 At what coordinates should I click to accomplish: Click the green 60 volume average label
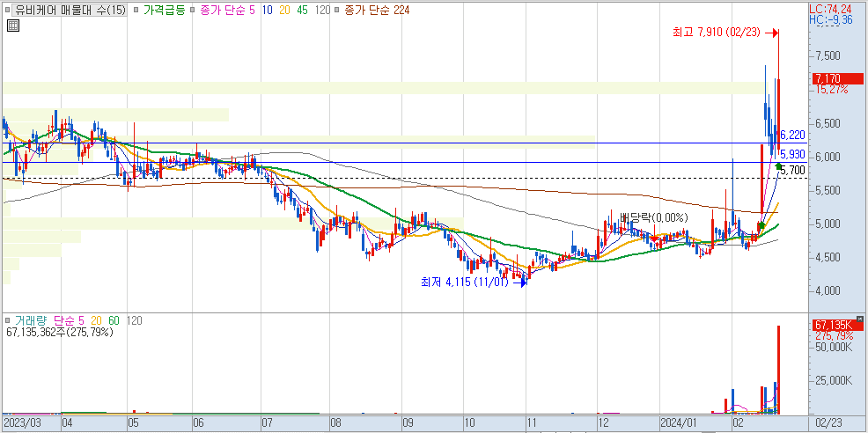tap(115, 320)
